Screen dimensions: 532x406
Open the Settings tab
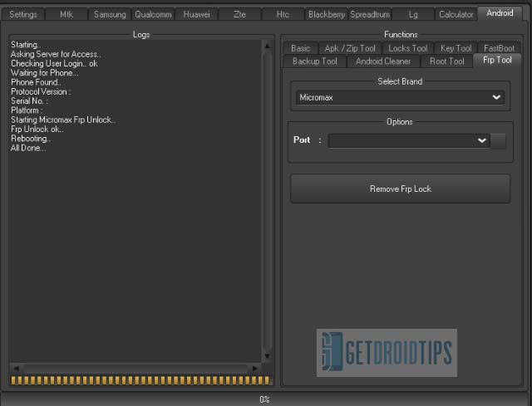[x=23, y=15]
